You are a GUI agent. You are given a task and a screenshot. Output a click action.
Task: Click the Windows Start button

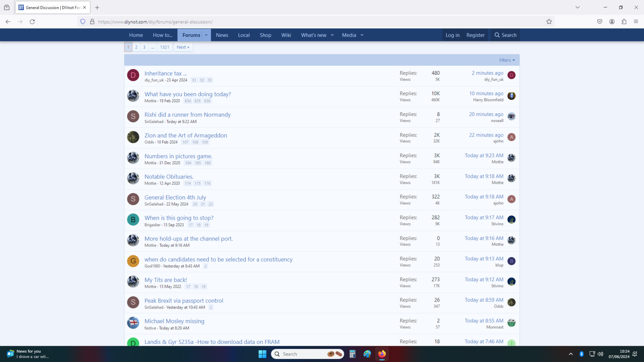click(x=262, y=354)
